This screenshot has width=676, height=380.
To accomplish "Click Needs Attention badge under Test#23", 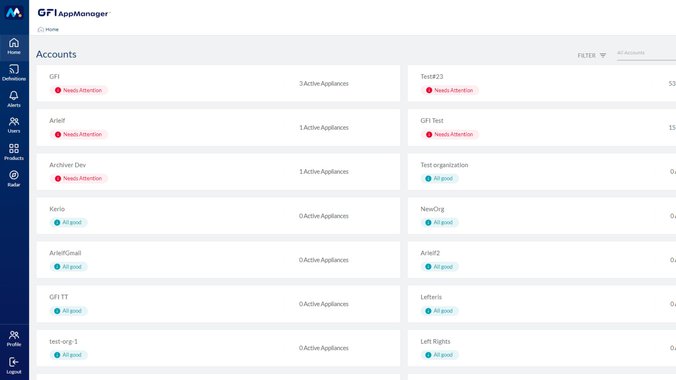I will click(449, 90).
